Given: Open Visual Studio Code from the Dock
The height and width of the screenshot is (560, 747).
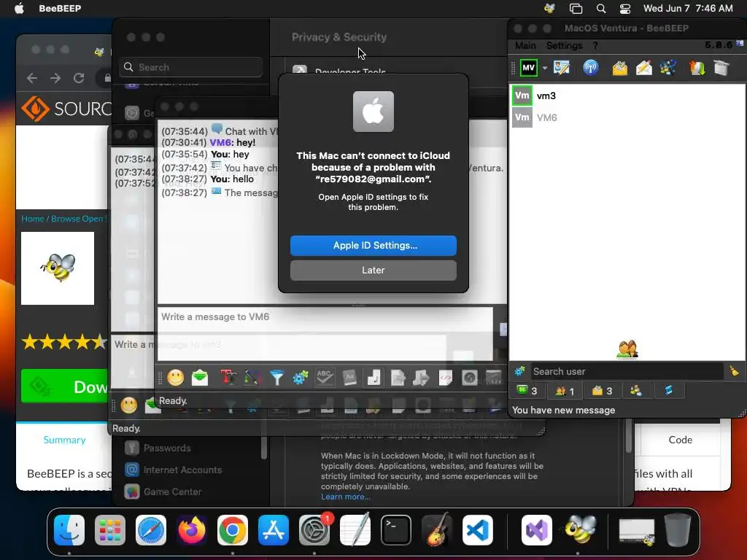Looking at the screenshot, I should point(477,530).
